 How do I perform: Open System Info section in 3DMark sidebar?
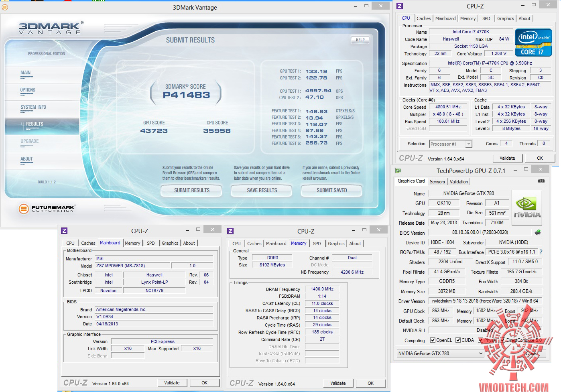click(33, 108)
